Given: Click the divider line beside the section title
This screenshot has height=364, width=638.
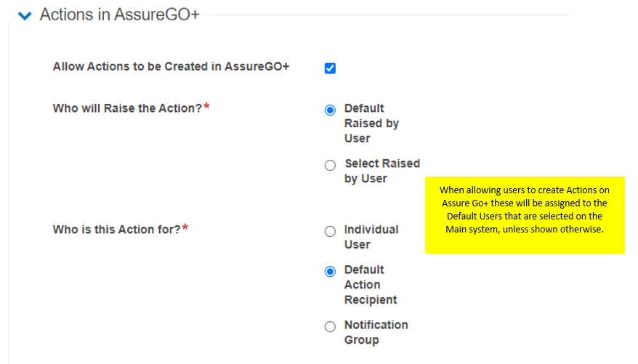Looking at the screenshot, I should [x=385, y=15].
